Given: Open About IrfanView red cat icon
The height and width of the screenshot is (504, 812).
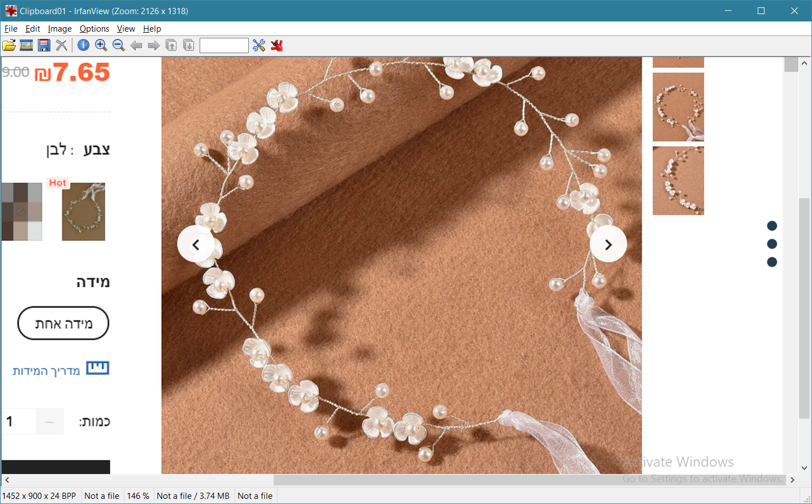Looking at the screenshot, I should click(277, 46).
